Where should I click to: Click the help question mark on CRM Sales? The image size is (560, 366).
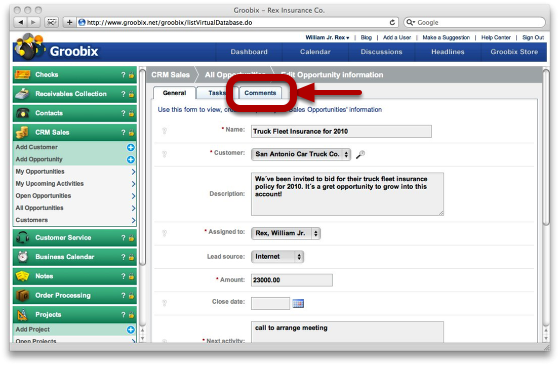point(123,132)
